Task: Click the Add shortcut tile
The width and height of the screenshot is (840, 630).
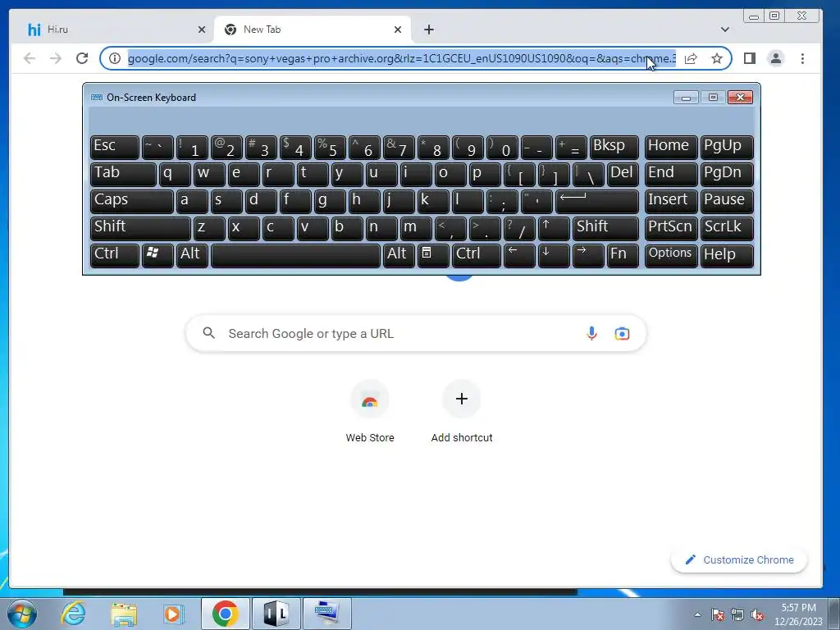Action: (x=461, y=412)
